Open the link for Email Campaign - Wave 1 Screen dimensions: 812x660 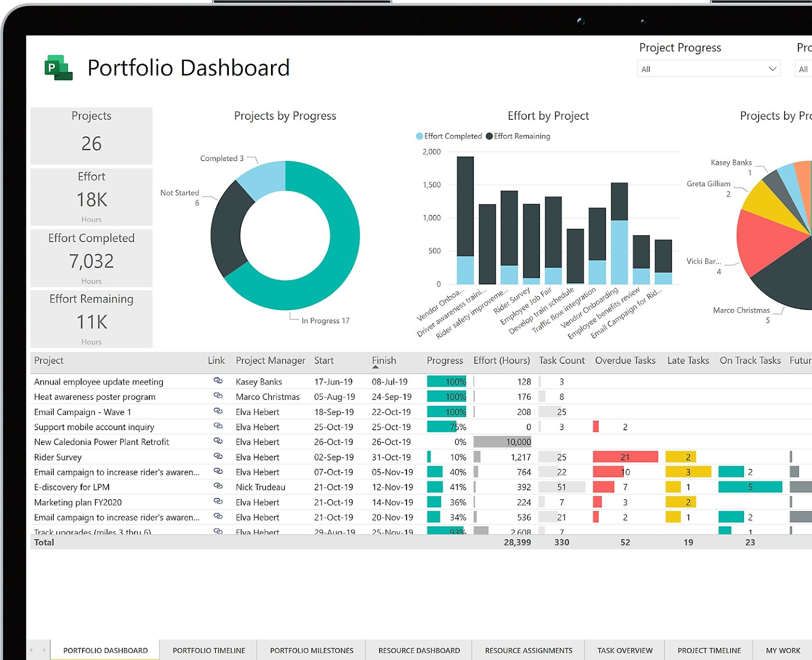coord(217,412)
